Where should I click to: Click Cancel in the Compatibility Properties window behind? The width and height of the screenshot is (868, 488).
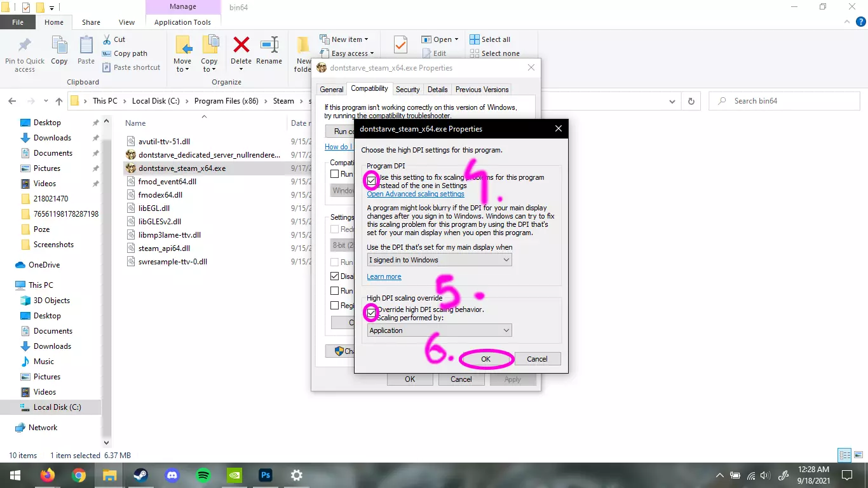coord(461,379)
